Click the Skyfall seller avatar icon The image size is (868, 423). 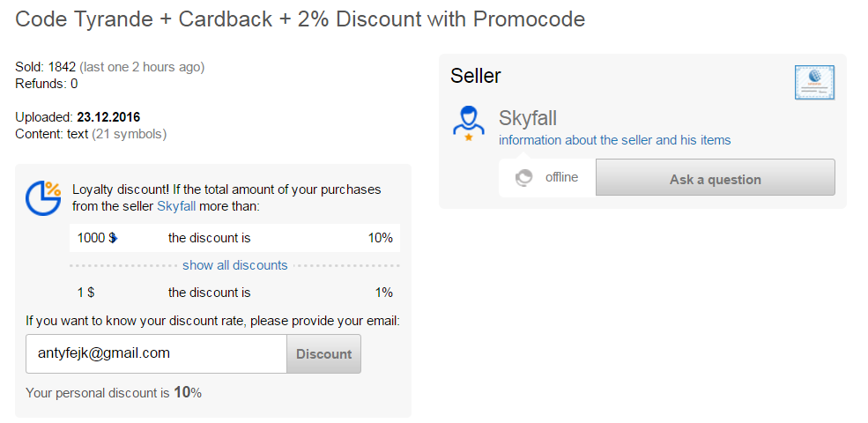pos(468,120)
